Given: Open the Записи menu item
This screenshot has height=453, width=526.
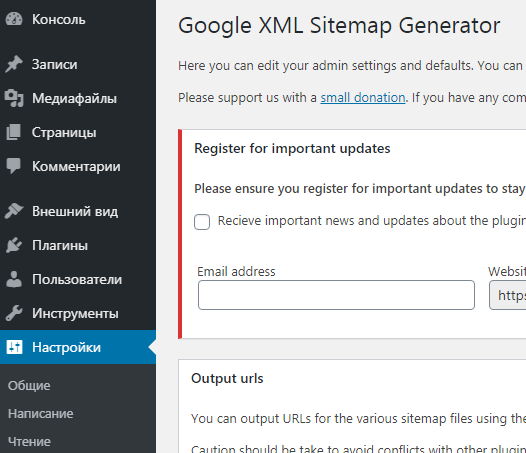Looking at the screenshot, I should coord(78,64).
